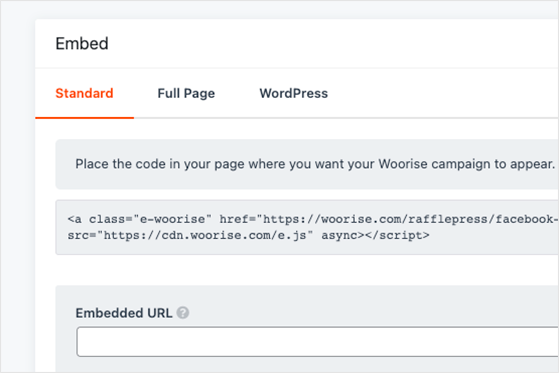Click the help icon beside Embedded URL
The image size is (559, 373).
183,313
